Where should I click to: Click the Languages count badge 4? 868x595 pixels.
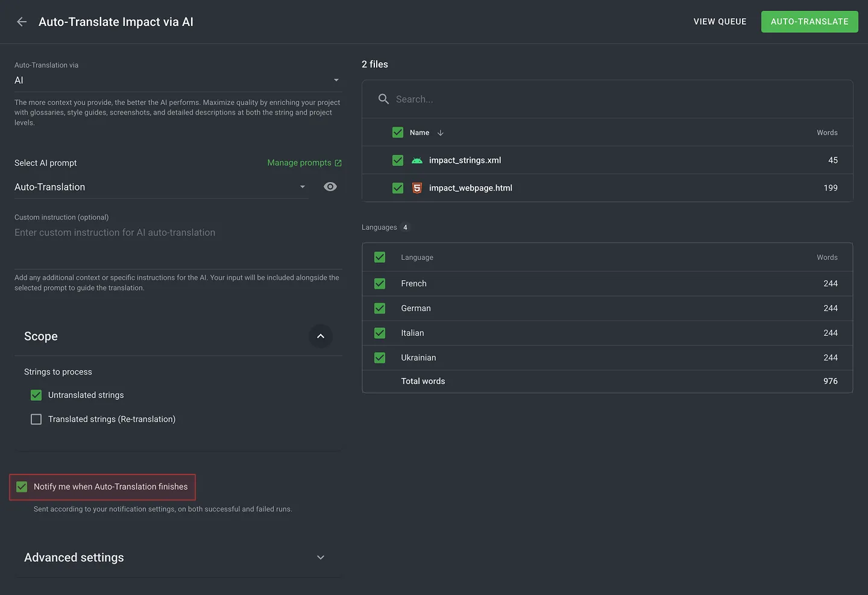[x=405, y=227]
